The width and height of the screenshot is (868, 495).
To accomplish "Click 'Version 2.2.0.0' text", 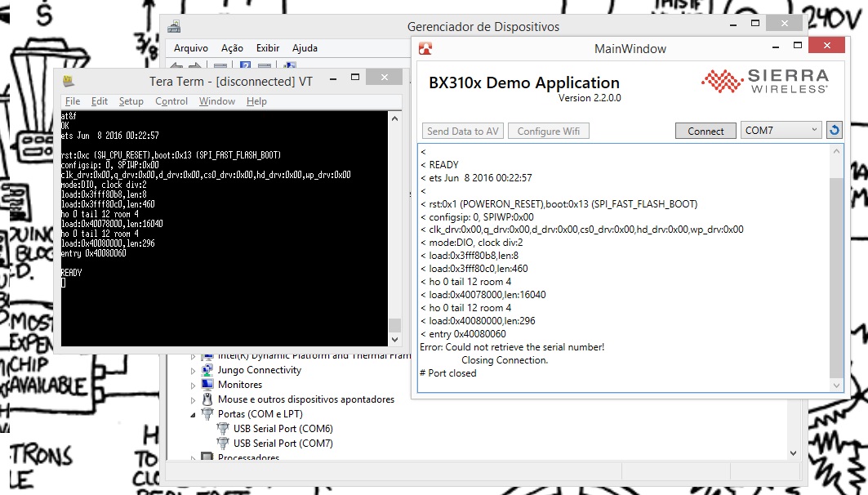I will pyautogui.click(x=590, y=98).
